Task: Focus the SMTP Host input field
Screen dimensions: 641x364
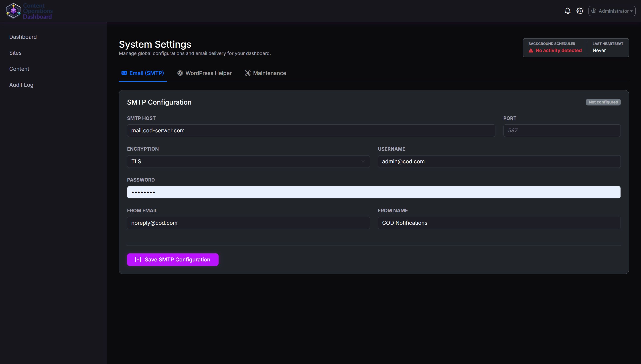Action: tap(311, 131)
